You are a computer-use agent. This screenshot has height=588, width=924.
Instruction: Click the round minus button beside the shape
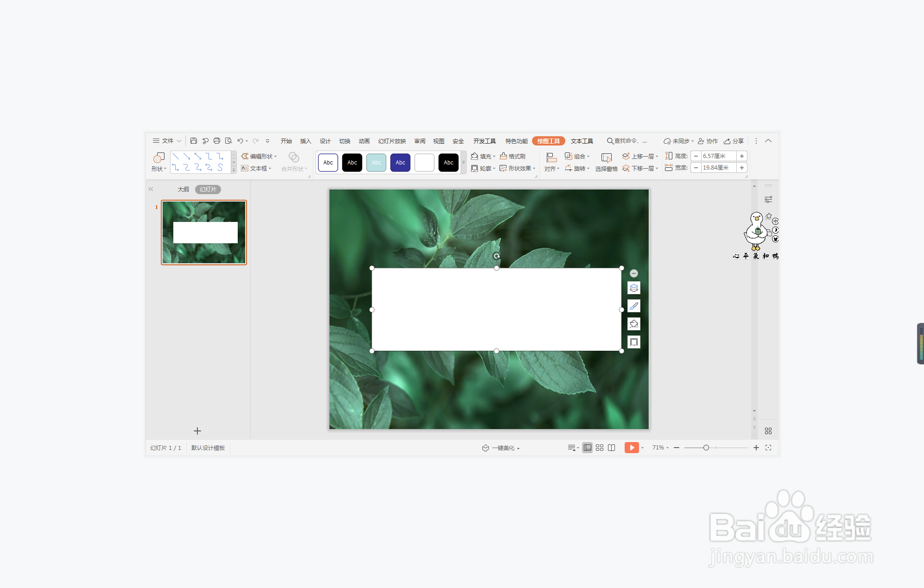(634, 273)
